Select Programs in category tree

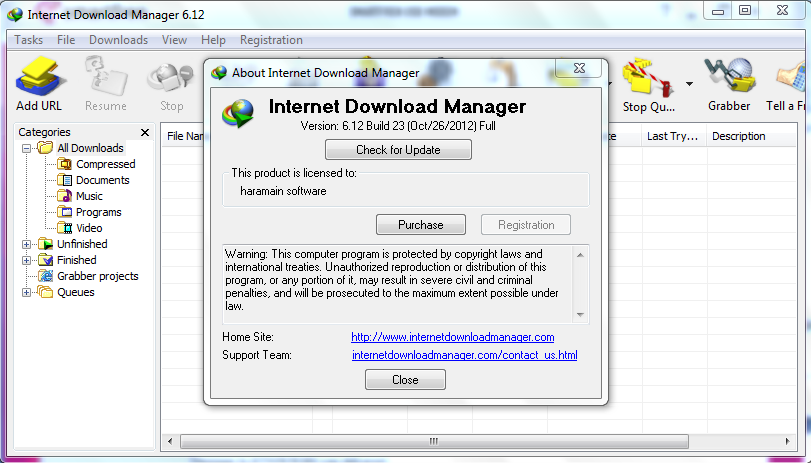coord(98,212)
